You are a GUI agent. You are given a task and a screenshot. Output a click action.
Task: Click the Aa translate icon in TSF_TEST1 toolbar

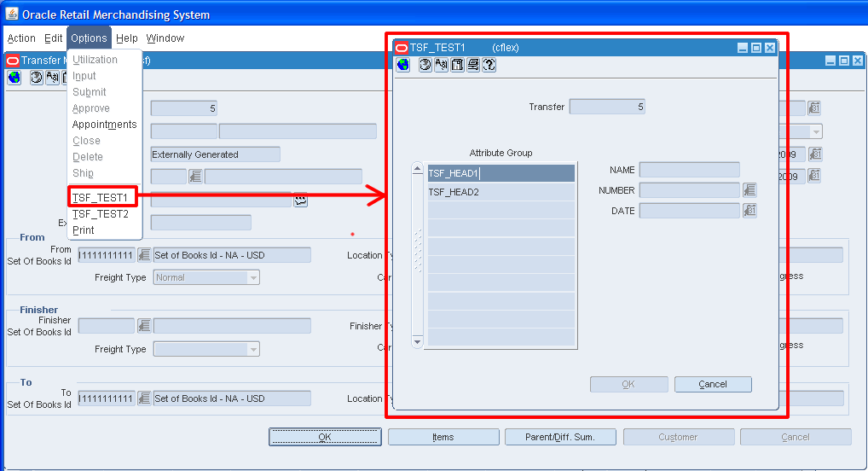[x=441, y=65]
